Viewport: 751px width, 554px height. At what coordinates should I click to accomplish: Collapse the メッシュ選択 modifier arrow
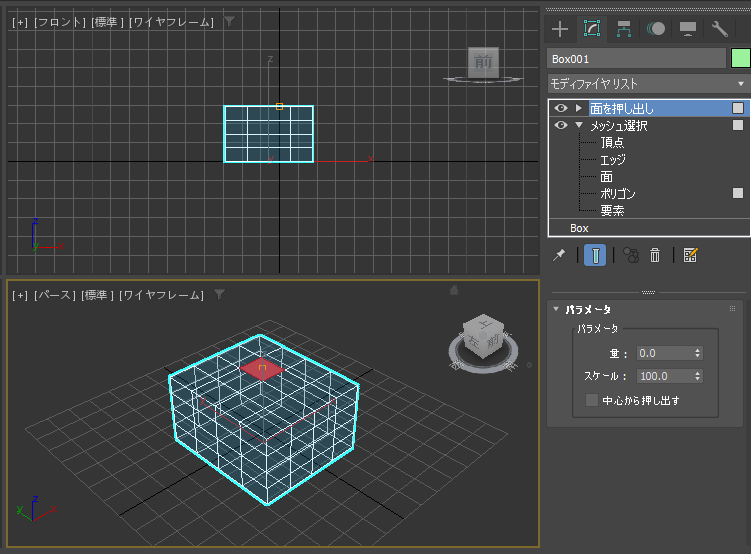579,125
